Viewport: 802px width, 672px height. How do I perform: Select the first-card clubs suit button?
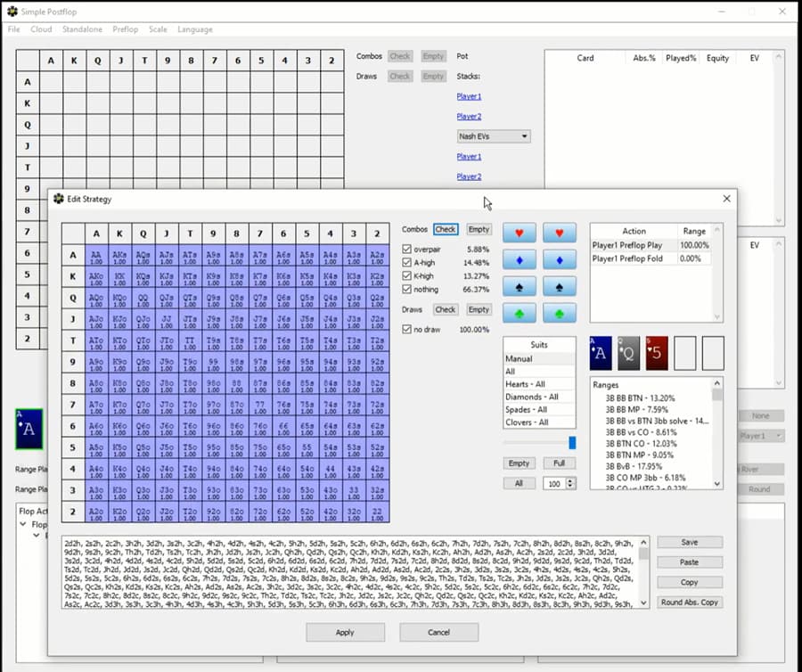[x=520, y=313]
